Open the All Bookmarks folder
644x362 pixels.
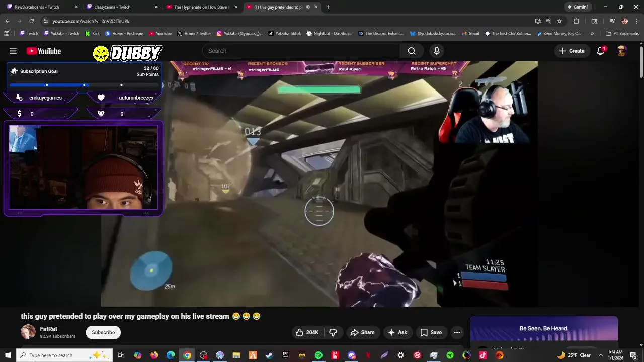pyautogui.click(x=622, y=34)
